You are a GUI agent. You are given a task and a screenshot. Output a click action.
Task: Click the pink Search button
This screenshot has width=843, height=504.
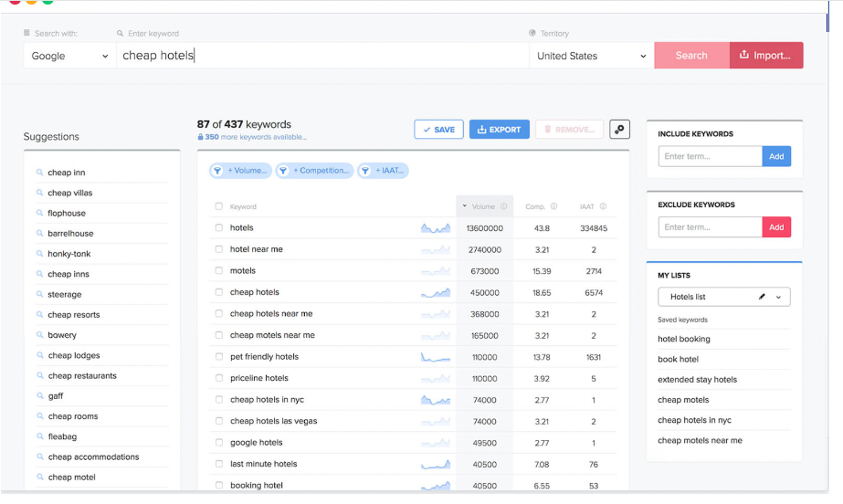[691, 56]
